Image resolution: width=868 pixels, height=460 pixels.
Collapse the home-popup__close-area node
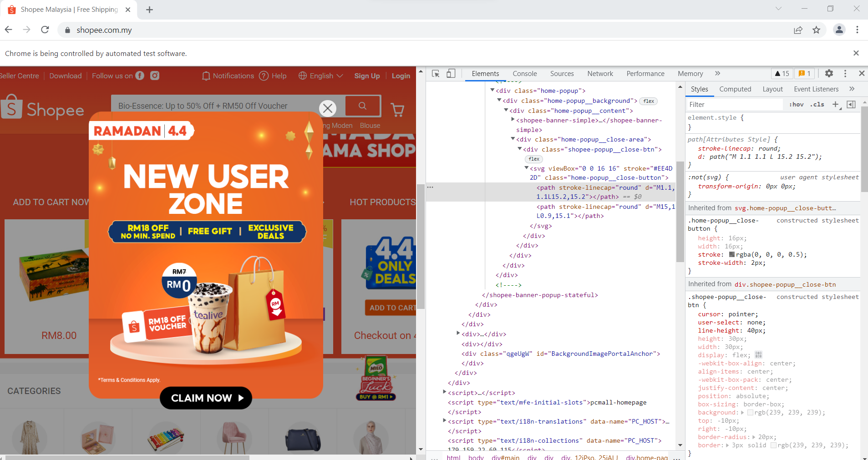[513, 139]
